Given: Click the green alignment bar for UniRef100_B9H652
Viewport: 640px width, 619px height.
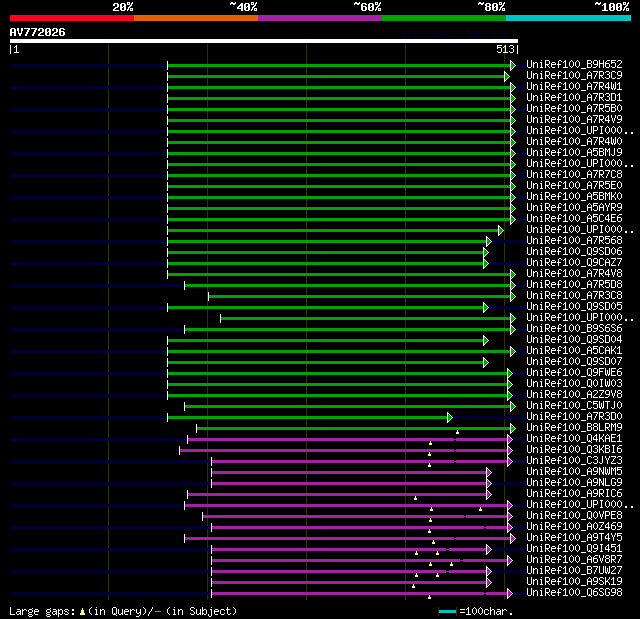Looking at the screenshot, I should [339, 65].
